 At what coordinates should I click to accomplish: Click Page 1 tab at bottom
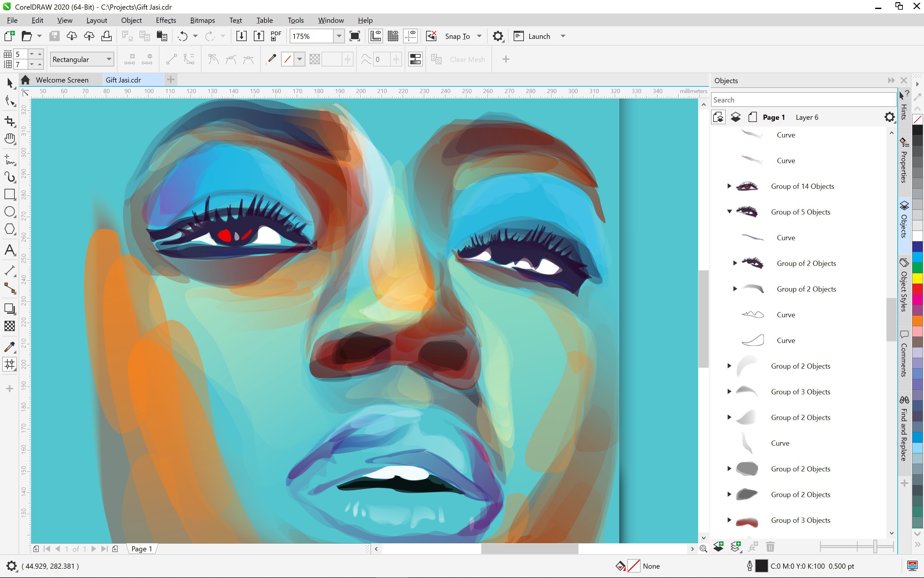pos(142,549)
